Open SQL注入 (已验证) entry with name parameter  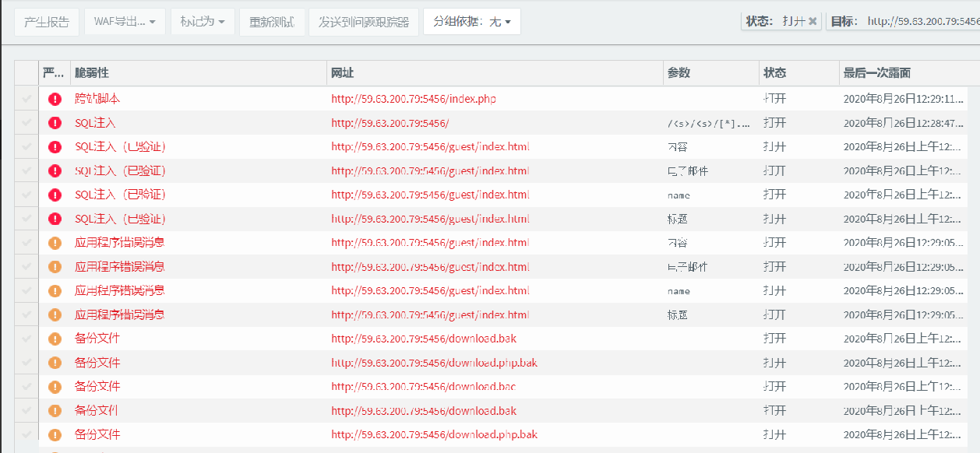coord(120,195)
